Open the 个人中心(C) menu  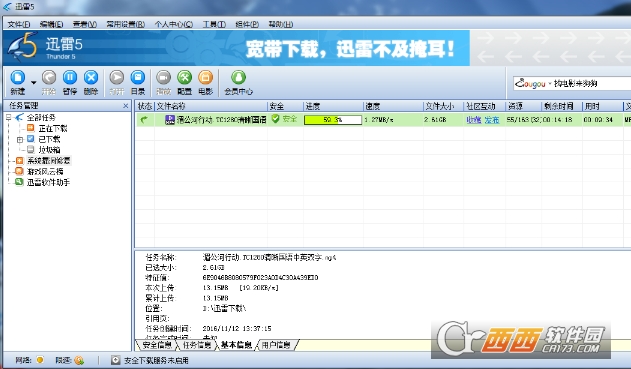point(174,24)
